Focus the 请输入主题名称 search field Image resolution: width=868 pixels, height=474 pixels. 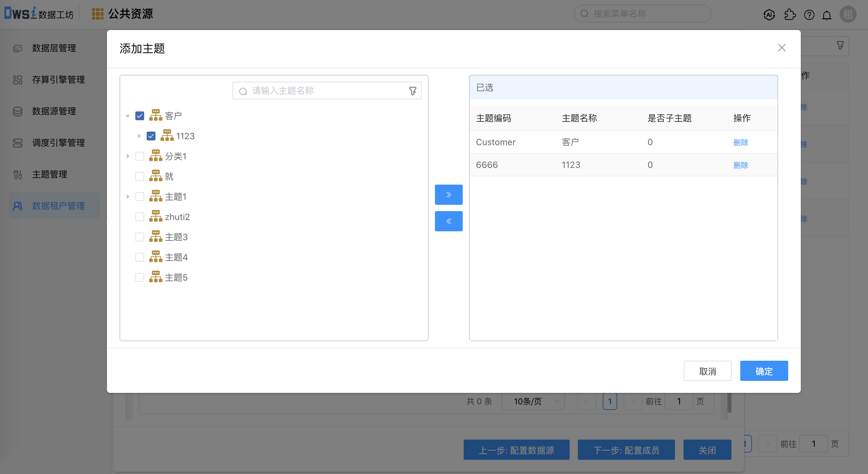coord(324,91)
